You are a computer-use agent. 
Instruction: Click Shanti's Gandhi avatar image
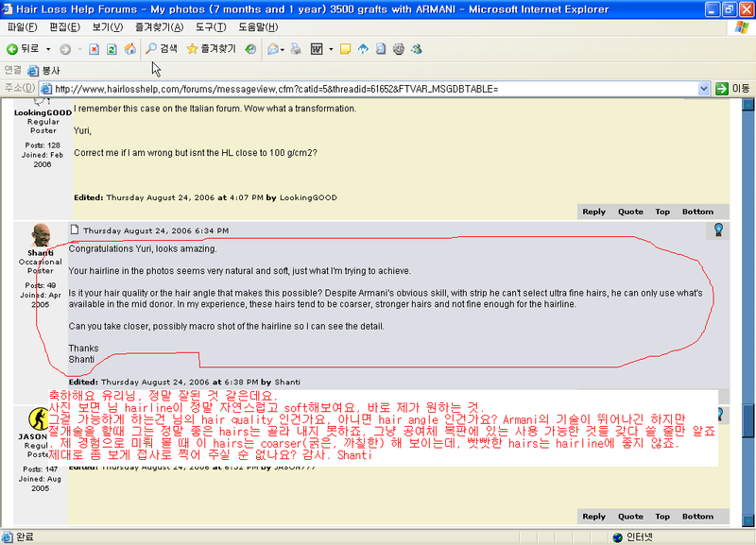pos(41,235)
